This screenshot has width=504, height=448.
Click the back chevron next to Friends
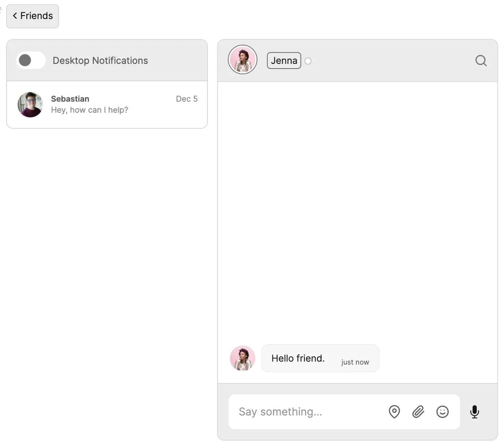14,16
